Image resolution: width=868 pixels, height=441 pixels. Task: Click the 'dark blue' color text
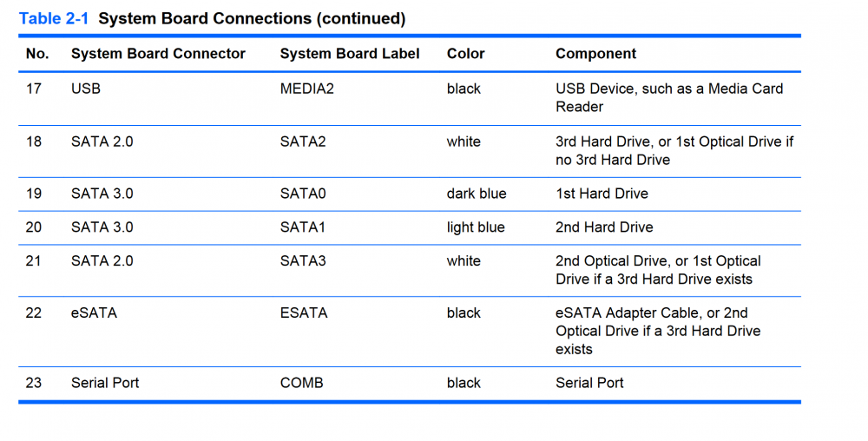coord(477,194)
